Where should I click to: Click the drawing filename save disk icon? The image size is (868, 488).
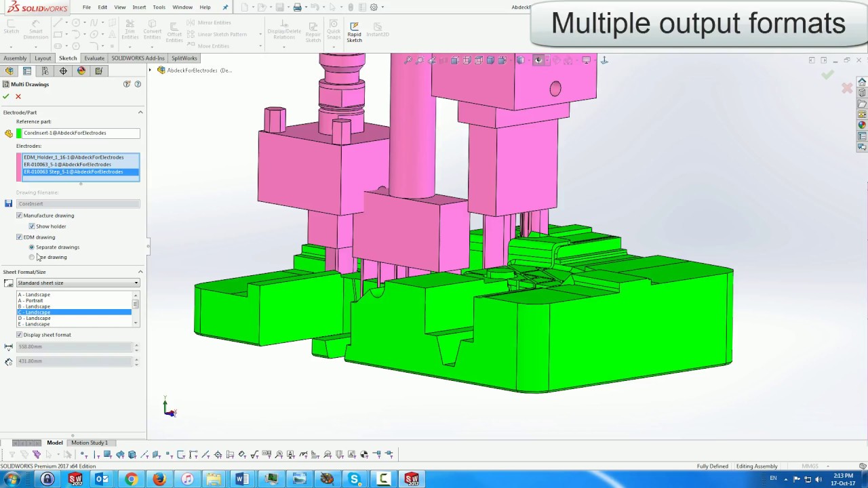pyautogui.click(x=8, y=203)
